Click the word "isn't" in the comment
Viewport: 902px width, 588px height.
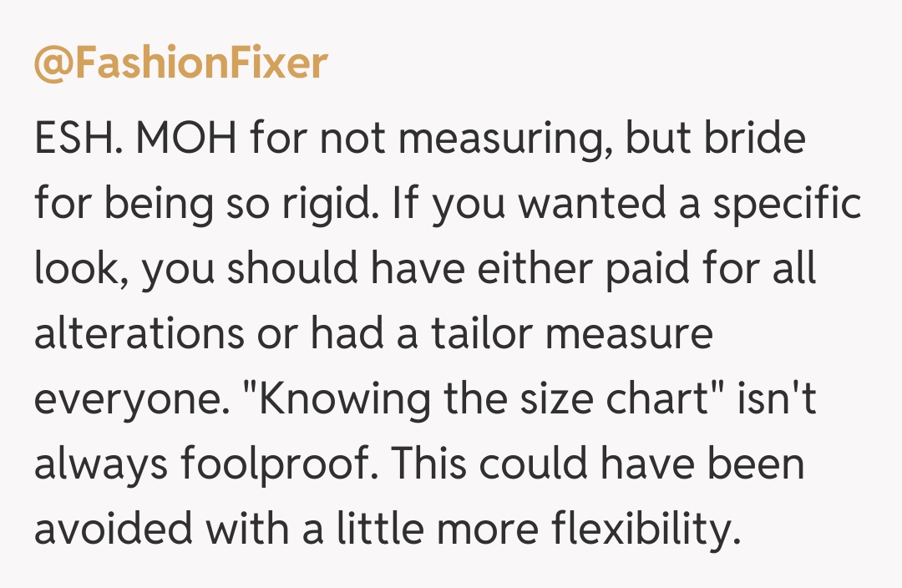[x=777, y=400]
